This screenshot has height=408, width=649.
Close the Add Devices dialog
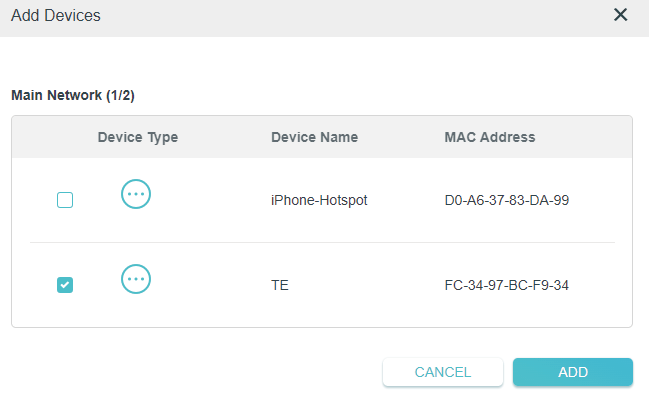coord(621,15)
